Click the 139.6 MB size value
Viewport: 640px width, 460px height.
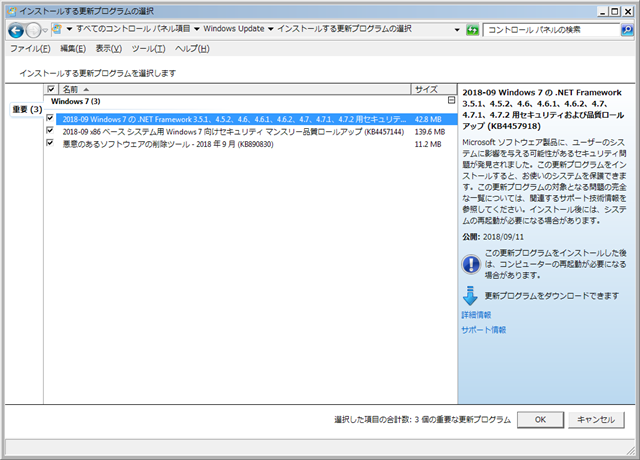(429, 132)
